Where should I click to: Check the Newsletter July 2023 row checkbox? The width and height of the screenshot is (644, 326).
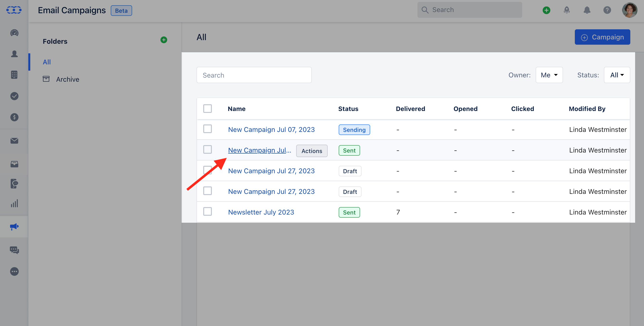click(207, 211)
